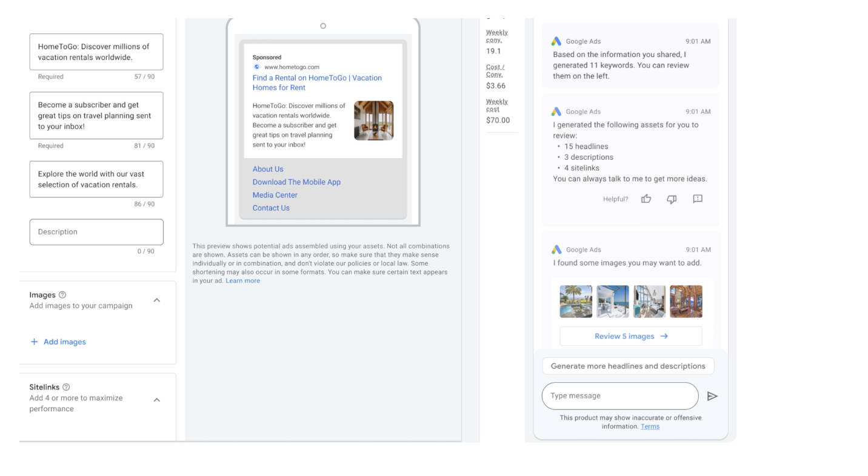Click the About Us sitelink in preview
The image size is (868, 476).
[268, 169]
